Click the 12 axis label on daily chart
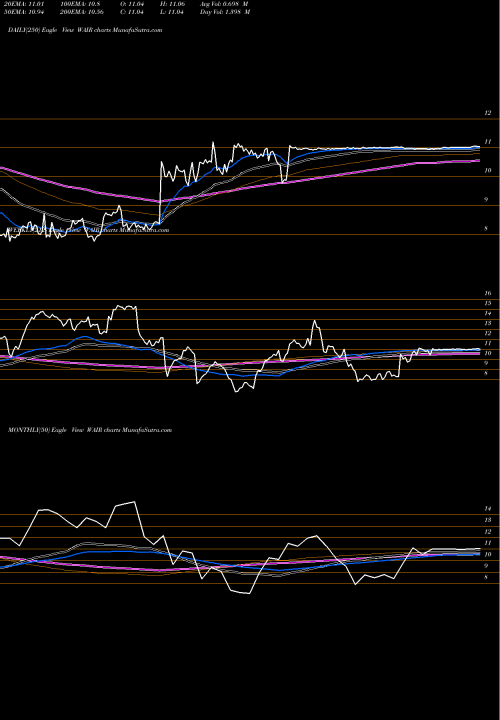Viewport: 500px width, 720px height. point(488,113)
